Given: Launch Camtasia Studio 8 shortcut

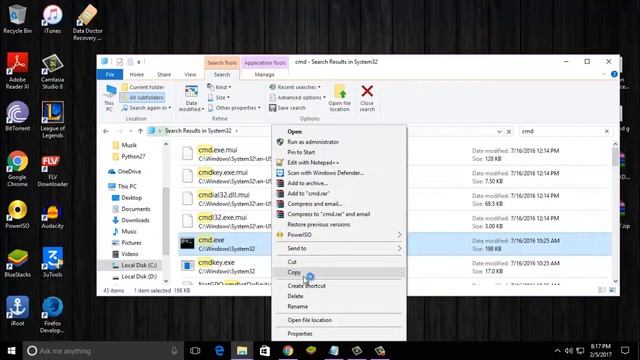Looking at the screenshot, I should 52,71.
